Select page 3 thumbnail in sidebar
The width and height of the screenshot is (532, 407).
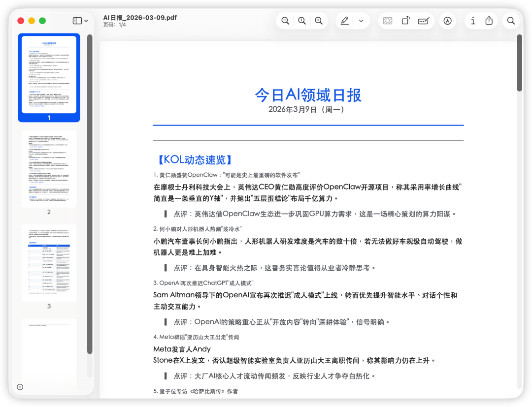tap(49, 262)
